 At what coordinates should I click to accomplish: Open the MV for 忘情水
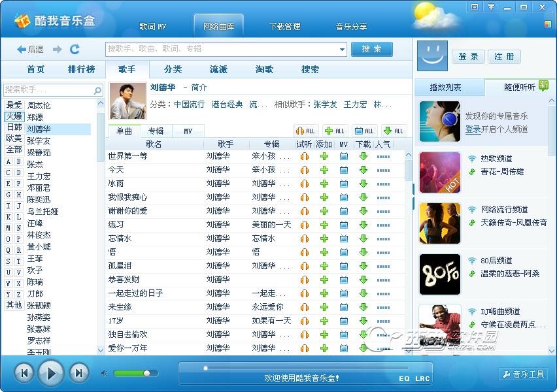point(344,238)
